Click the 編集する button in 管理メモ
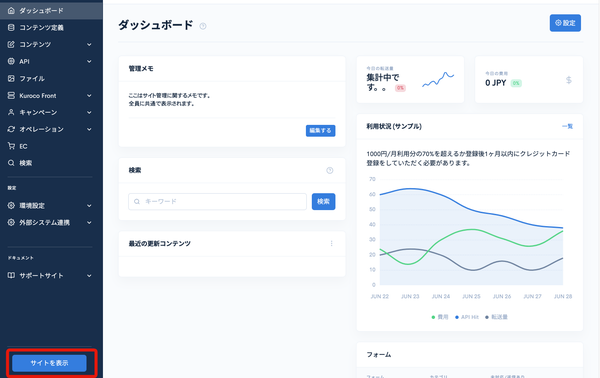Image resolution: width=600 pixels, height=378 pixels. [320, 130]
